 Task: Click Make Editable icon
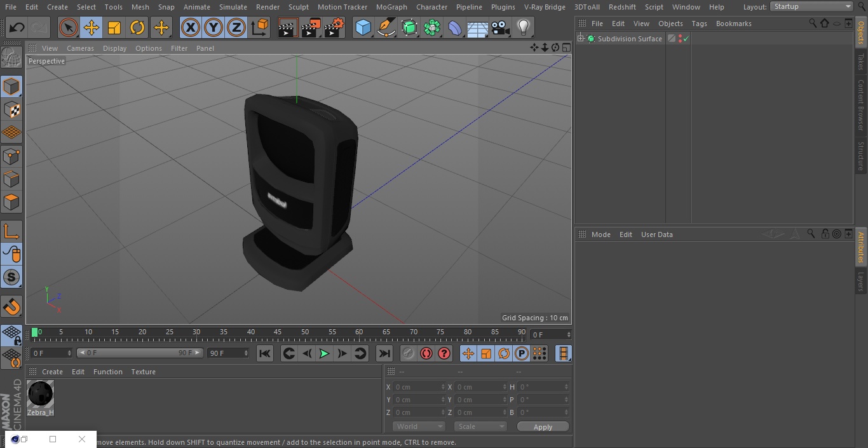[11, 58]
